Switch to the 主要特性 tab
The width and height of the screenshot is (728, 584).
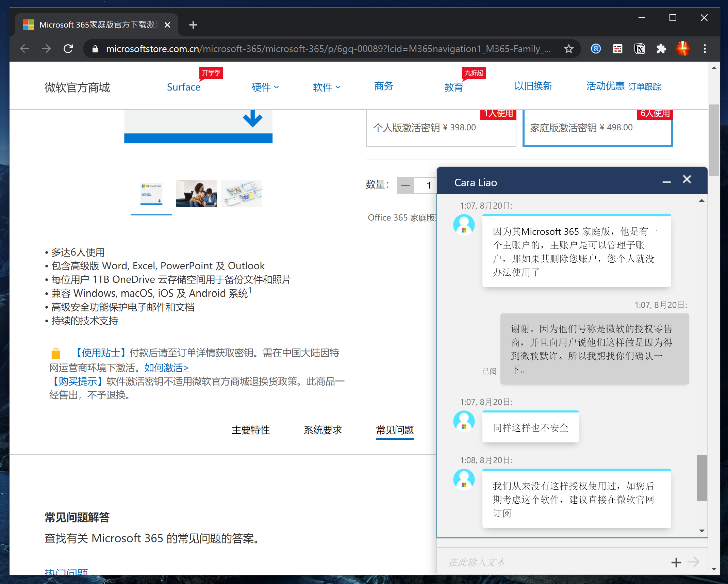coord(251,430)
